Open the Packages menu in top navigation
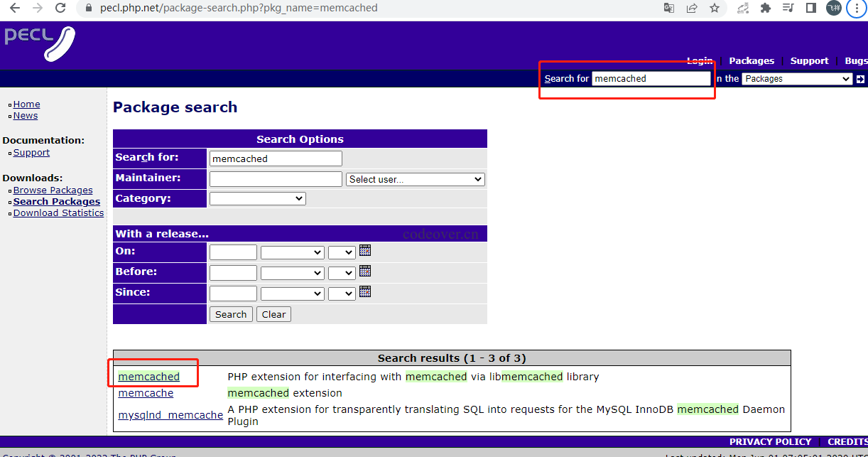 coord(752,61)
